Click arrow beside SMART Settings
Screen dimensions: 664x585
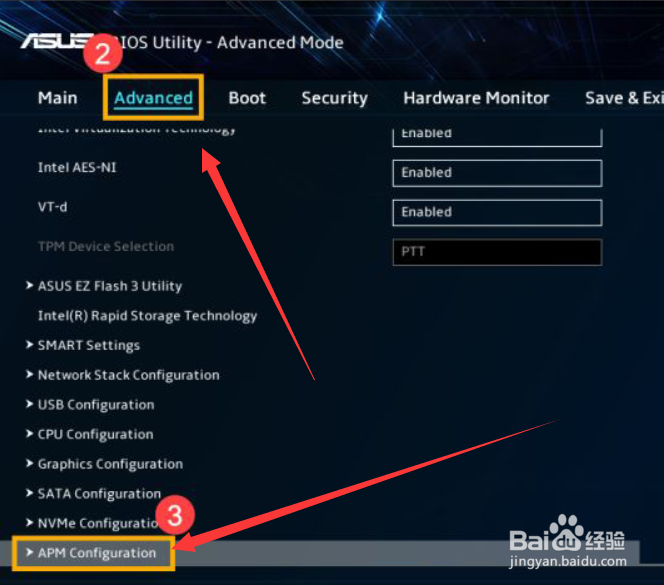click(29, 345)
